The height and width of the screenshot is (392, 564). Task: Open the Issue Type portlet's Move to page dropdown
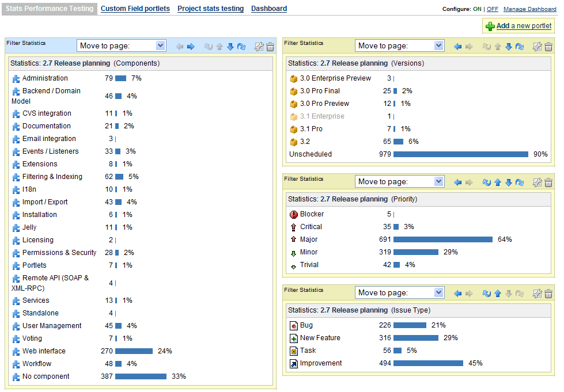click(x=399, y=292)
